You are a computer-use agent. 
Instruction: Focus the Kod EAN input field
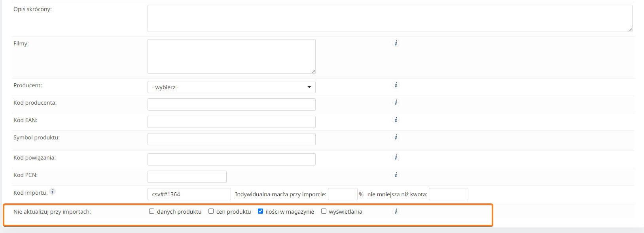pyautogui.click(x=231, y=122)
